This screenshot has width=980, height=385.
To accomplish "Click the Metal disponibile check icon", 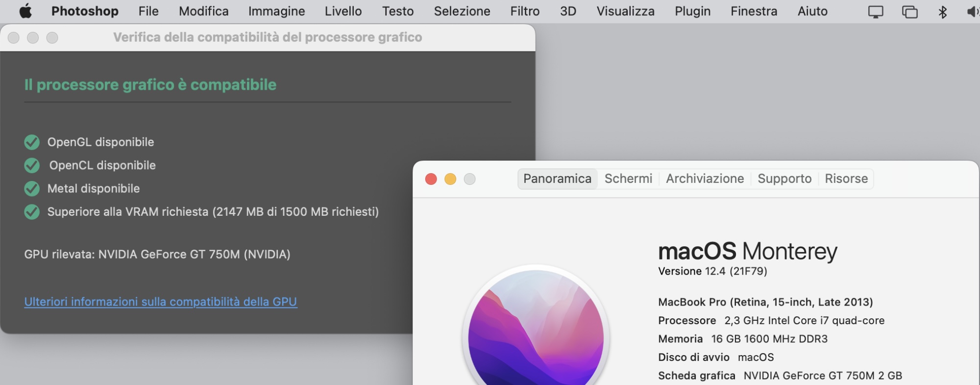I will [x=32, y=188].
